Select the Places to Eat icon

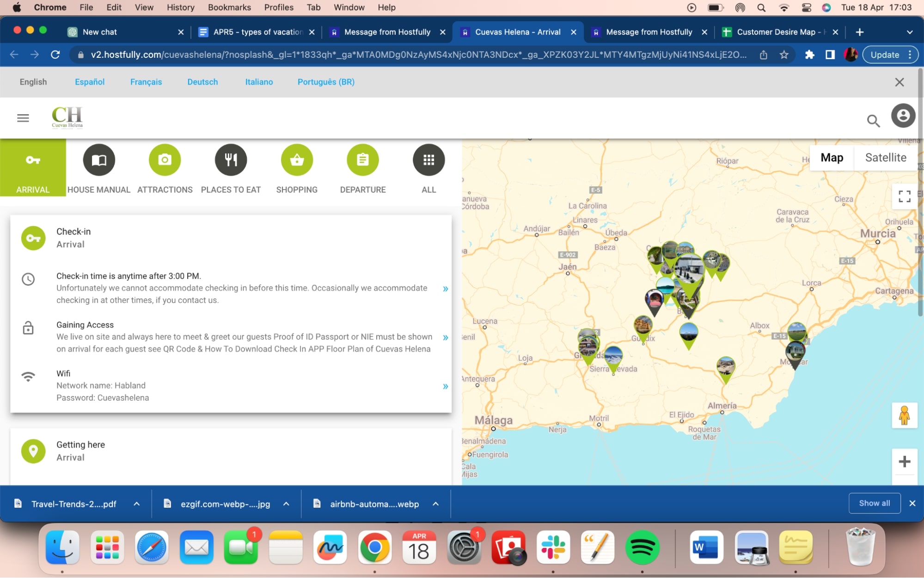tap(231, 160)
